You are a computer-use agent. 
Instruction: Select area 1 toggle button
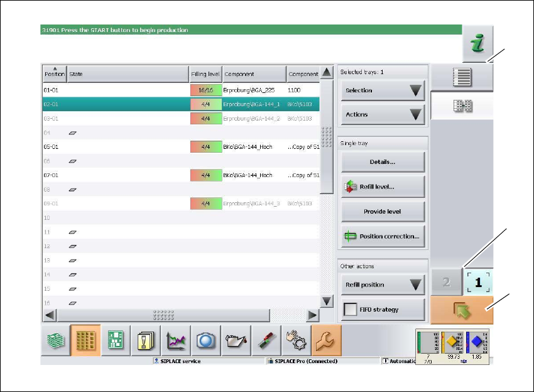point(479,283)
